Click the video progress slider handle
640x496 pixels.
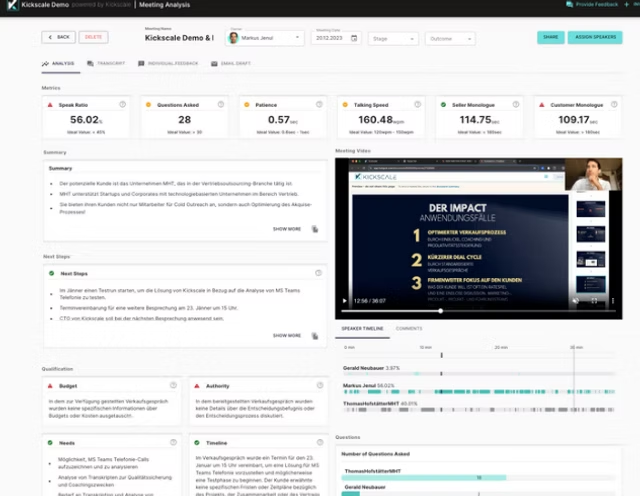[x=440, y=311]
